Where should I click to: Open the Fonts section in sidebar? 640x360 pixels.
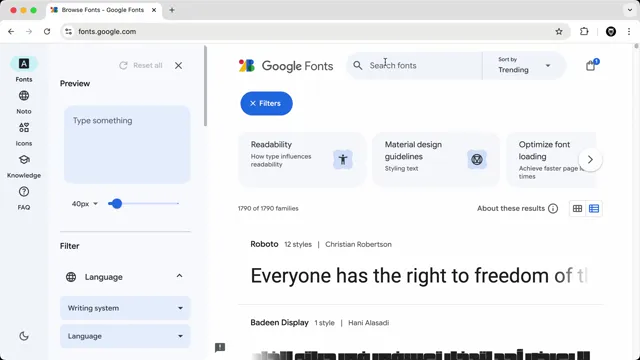pos(24,69)
